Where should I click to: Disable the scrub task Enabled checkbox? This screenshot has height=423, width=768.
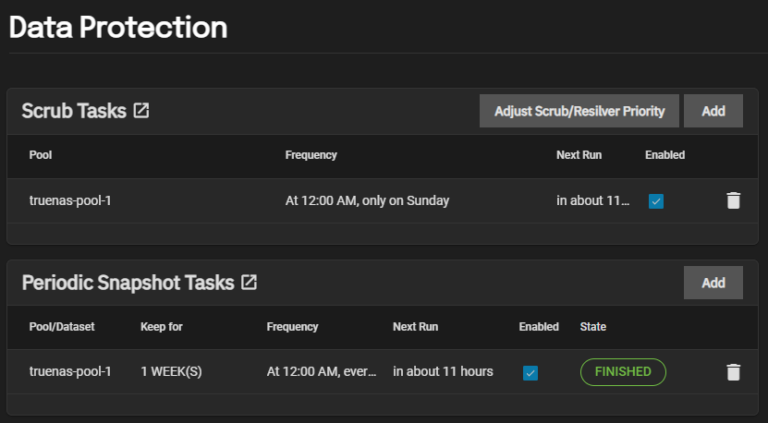point(656,201)
